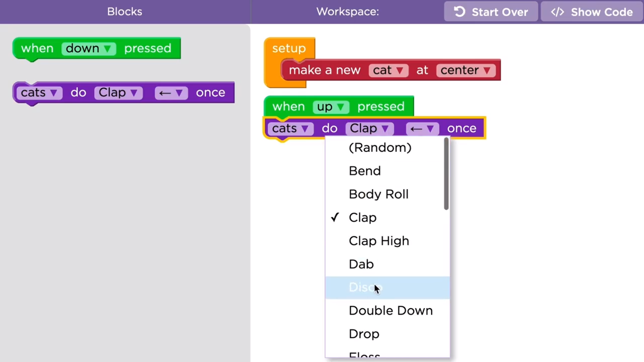Choose Clap High from the list

click(x=379, y=241)
